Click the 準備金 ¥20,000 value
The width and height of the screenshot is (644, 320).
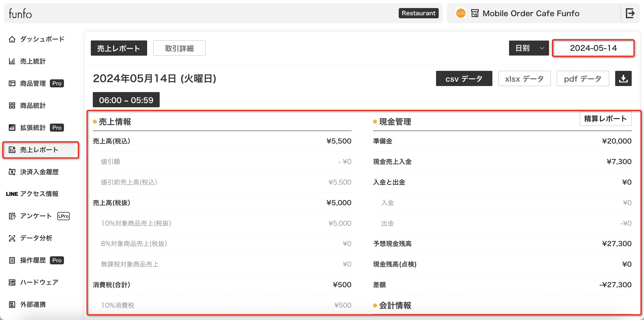coord(616,141)
